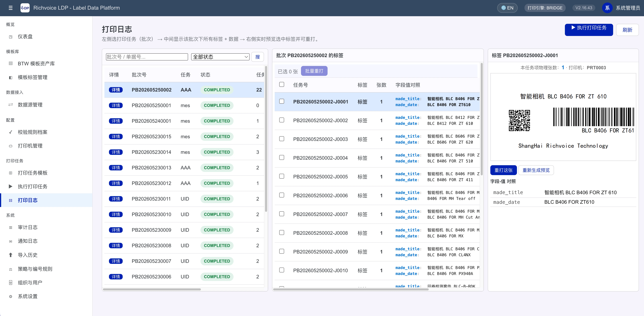Click the 重打这张 reprint button
Viewport: 644px width, 316px height.
point(504,170)
